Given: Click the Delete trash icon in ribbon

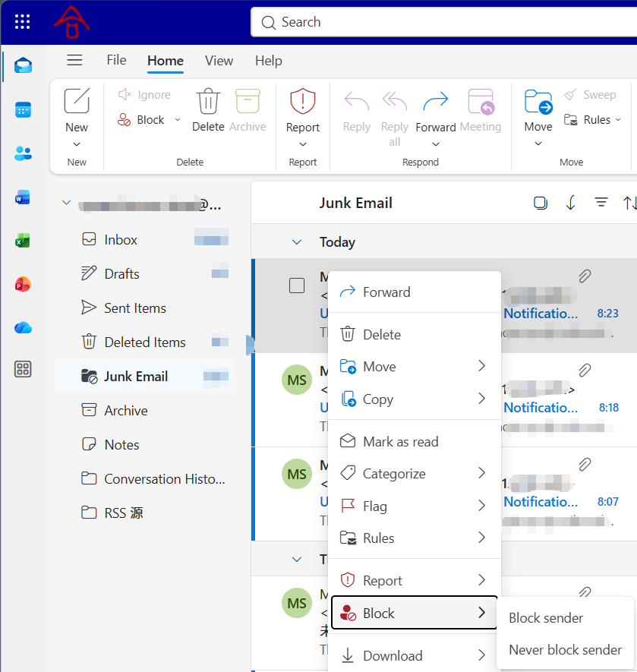Looking at the screenshot, I should click(x=208, y=102).
